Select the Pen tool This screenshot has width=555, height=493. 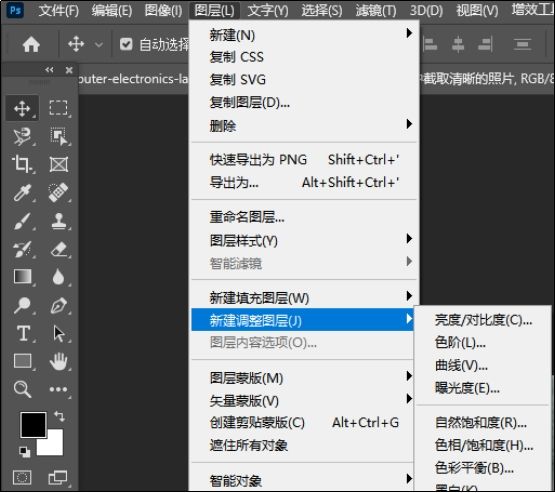coord(58,305)
